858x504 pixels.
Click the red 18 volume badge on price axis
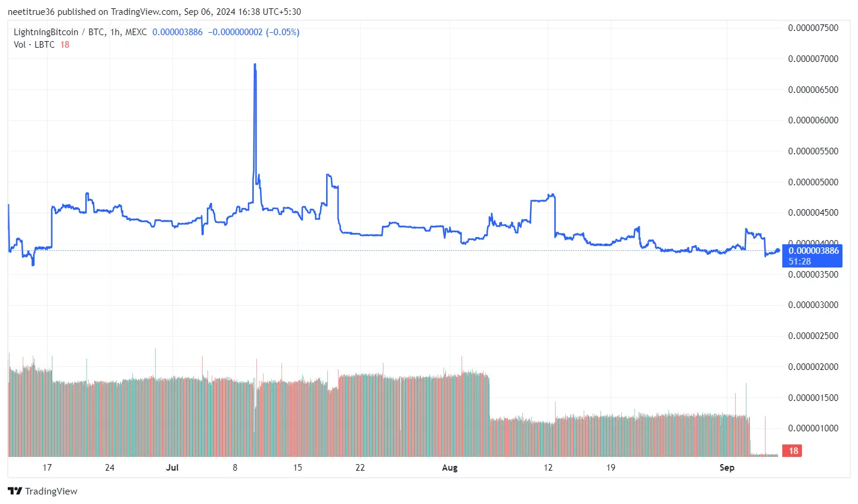click(x=793, y=451)
